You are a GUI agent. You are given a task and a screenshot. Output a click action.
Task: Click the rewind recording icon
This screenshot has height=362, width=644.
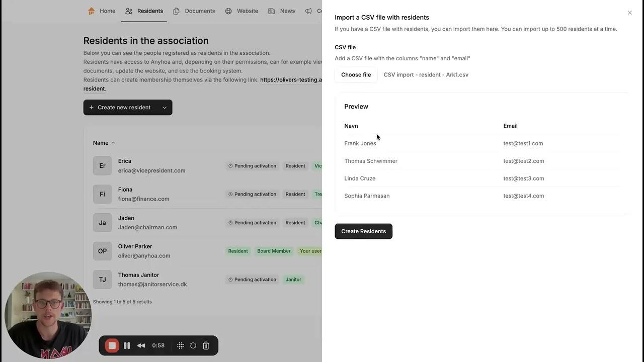(x=141, y=345)
